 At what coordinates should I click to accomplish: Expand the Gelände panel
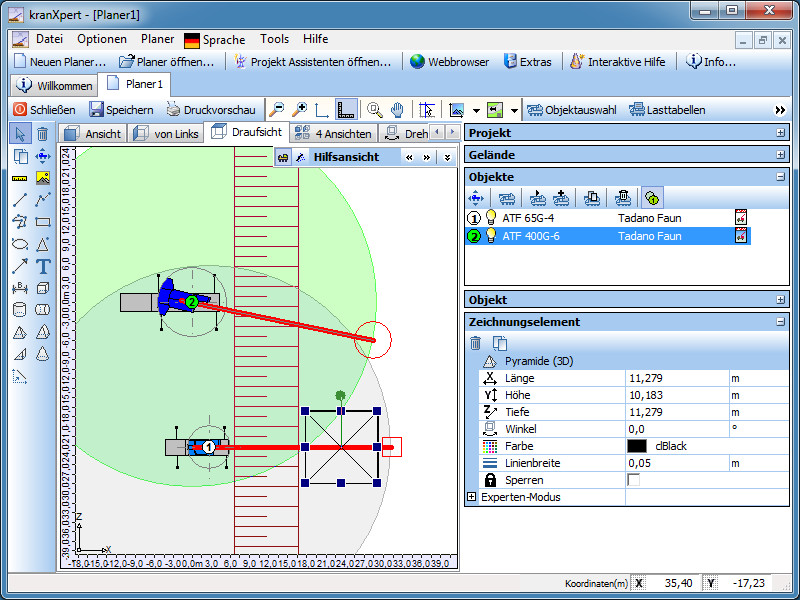[781, 155]
